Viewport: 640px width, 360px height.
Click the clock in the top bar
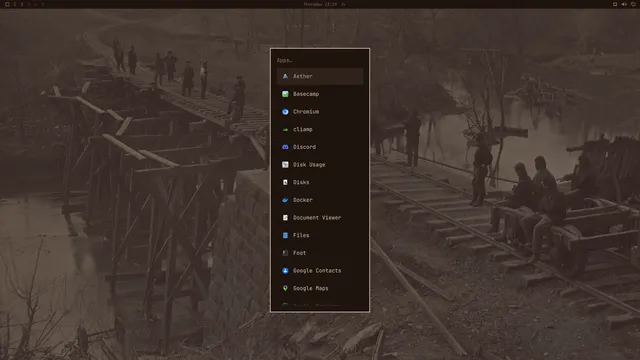coord(320,4)
